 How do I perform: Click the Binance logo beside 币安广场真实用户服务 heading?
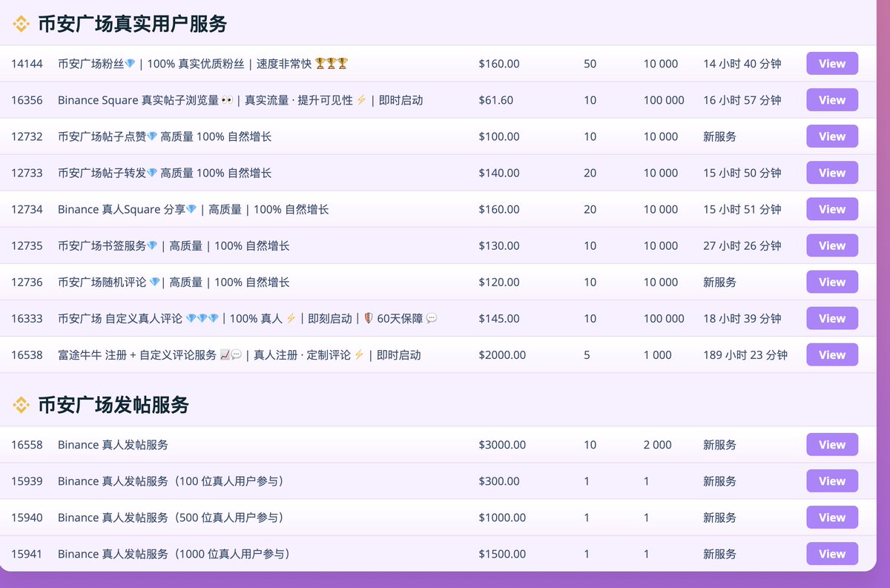[x=22, y=24]
